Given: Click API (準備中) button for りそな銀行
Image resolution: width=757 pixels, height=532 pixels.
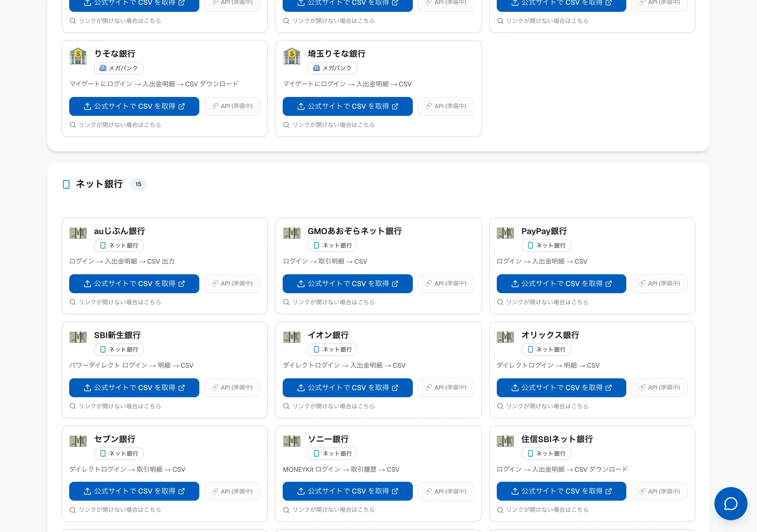Looking at the screenshot, I should 232,106.
